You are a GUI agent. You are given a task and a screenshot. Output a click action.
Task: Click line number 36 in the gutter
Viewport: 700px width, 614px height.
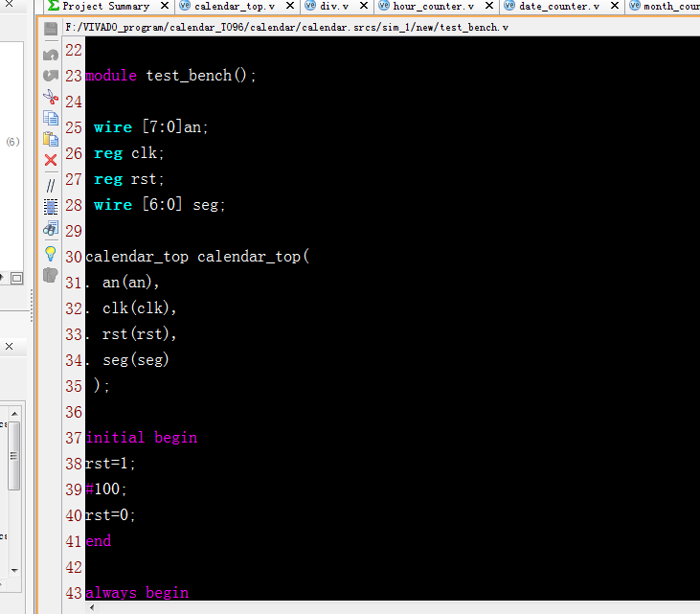tap(74, 412)
